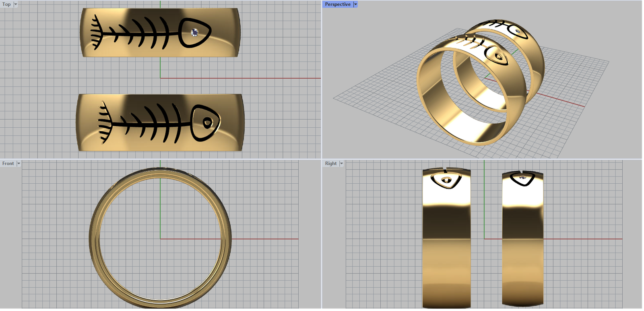644x311 pixels.
Task: Select the gemstone in the upper ring's fish eye in Top view
Action: (195, 32)
